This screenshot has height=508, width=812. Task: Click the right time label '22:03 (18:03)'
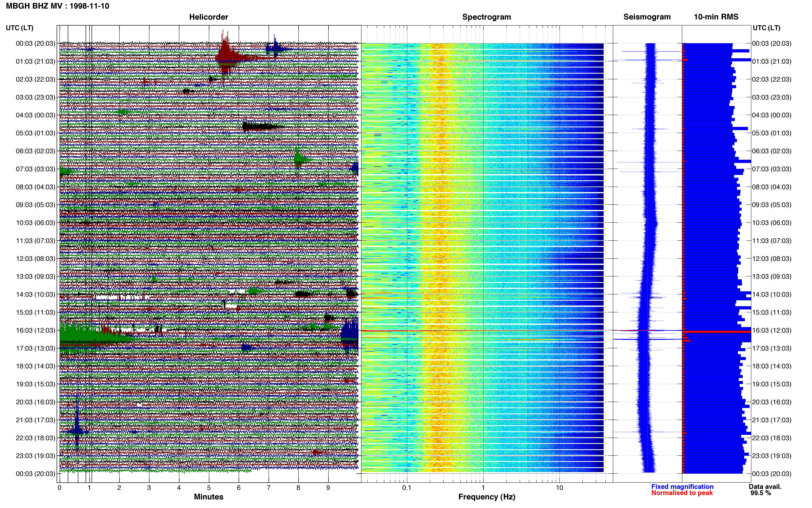click(772, 438)
